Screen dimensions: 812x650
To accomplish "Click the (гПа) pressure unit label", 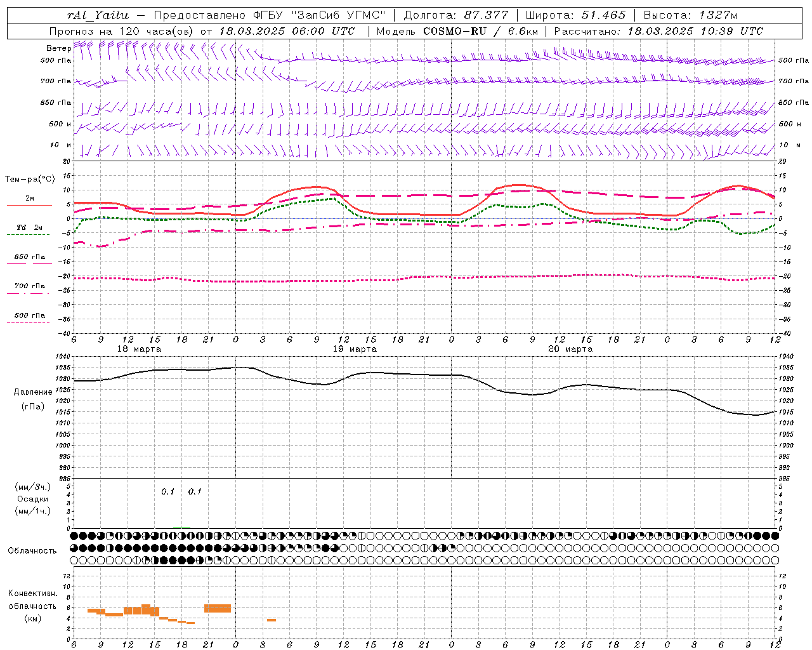I will pyautogui.click(x=33, y=407).
